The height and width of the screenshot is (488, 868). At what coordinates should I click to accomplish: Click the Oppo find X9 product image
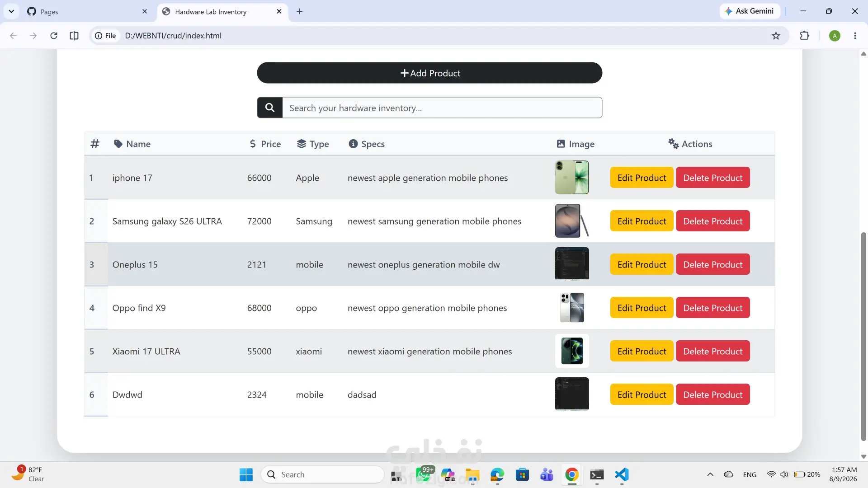pyautogui.click(x=572, y=308)
